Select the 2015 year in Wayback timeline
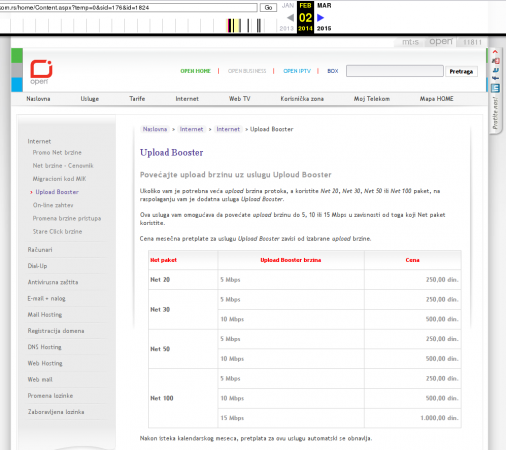This screenshot has height=450, width=506. pos(324,28)
